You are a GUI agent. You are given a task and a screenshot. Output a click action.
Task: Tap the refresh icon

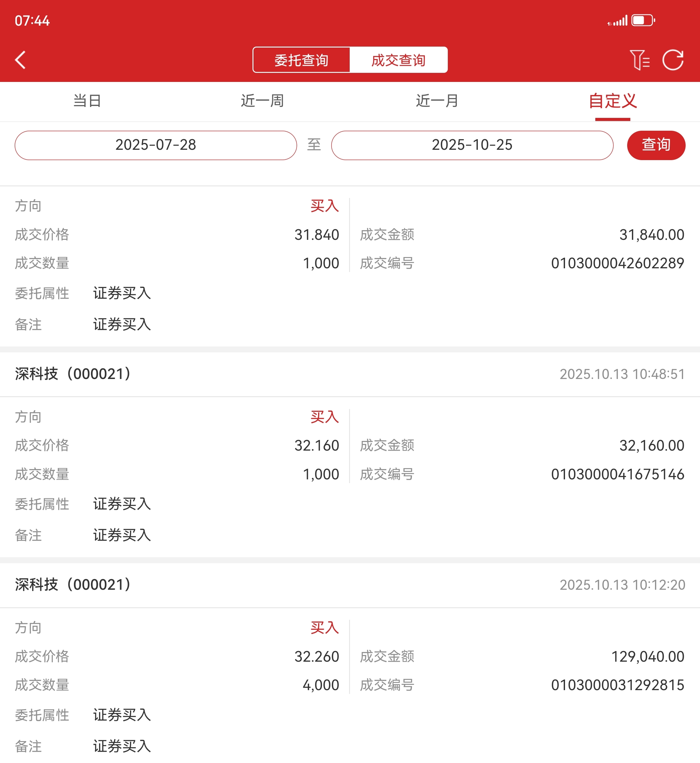click(x=673, y=60)
